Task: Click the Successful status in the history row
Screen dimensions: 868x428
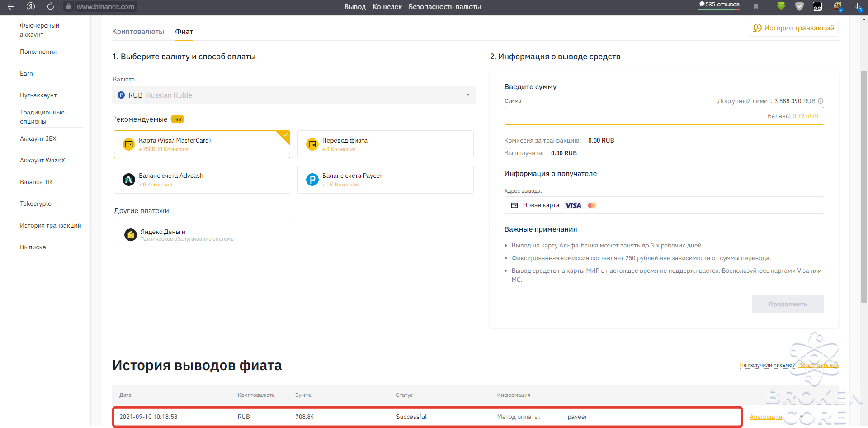Action: click(x=411, y=417)
